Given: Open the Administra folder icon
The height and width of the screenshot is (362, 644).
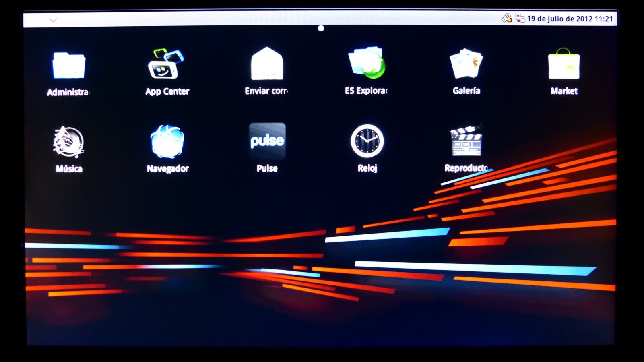Looking at the screenshot, I should pos(68,65).
